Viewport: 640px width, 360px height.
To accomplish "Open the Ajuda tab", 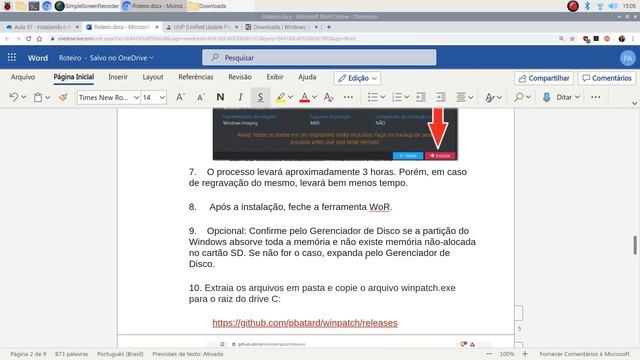I will pyautogui.click(x=307, y=77).
